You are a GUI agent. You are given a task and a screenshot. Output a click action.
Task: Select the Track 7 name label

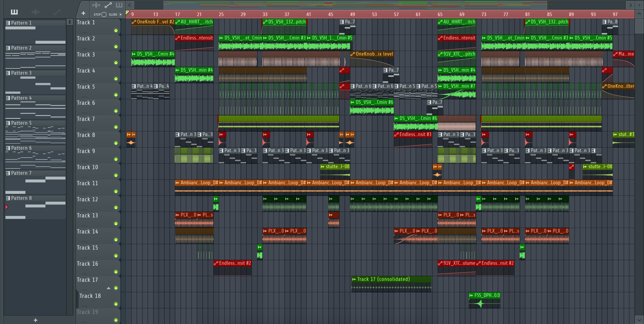pyautogui.click(x=86, y=119)
